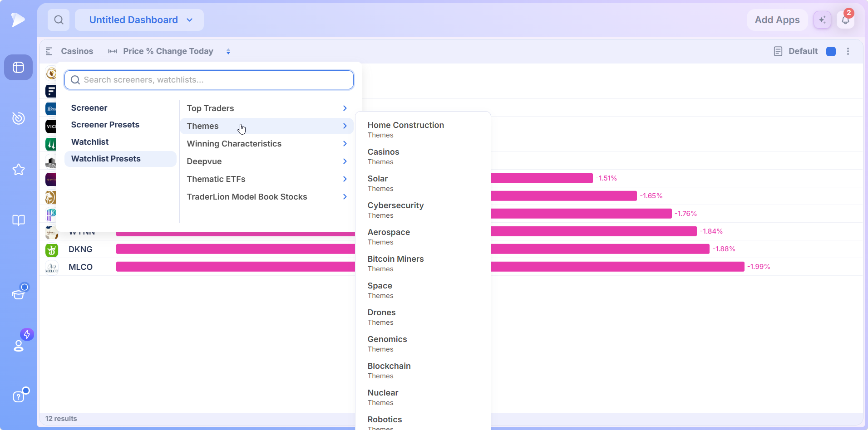The height and width of the screenshot is (430, 868).
Task: Click the MLCO stock logo
Action: click(52, 267)
